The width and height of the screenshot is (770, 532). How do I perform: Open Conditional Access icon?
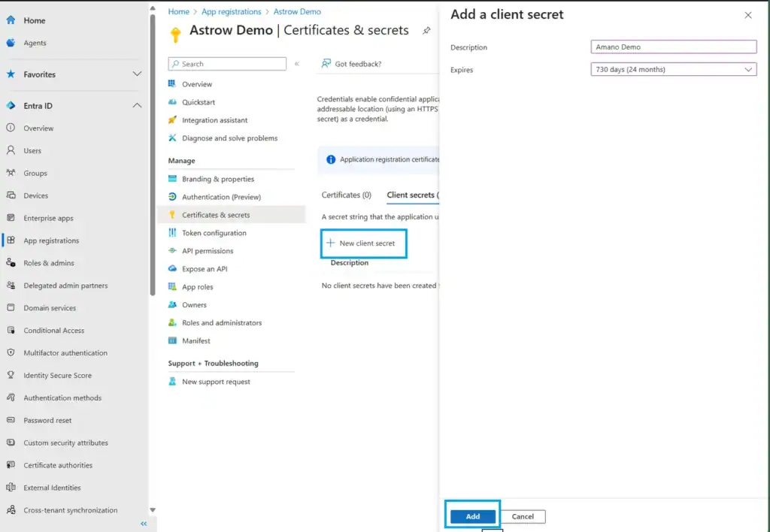[11, 331]
